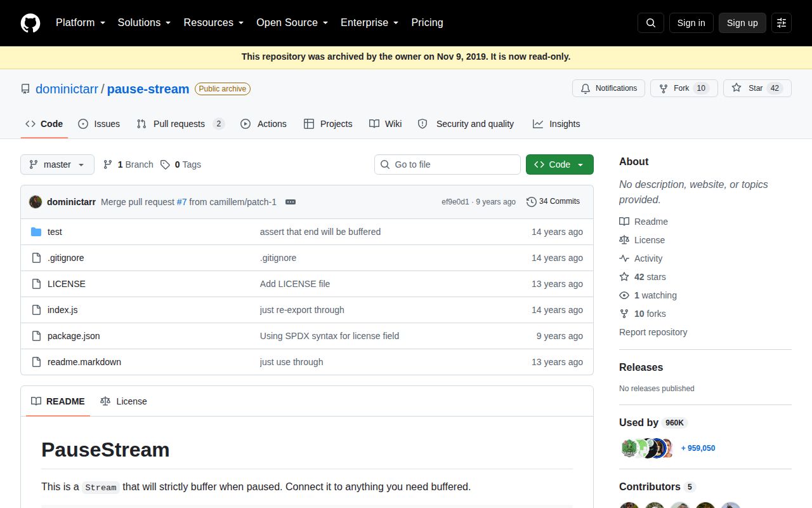Open the LICENSE file
Viewport: 812px width, 508px height.
(67, 284)
